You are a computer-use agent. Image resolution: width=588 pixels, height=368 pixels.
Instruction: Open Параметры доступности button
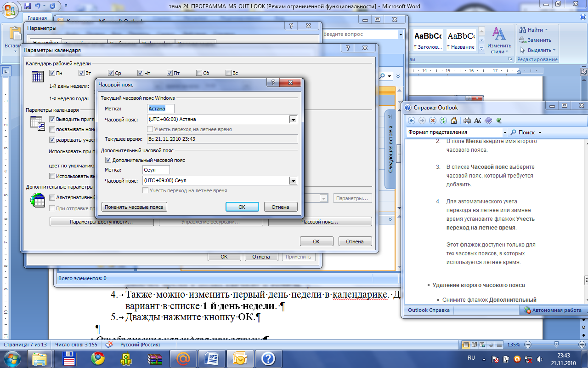point(102,222)
